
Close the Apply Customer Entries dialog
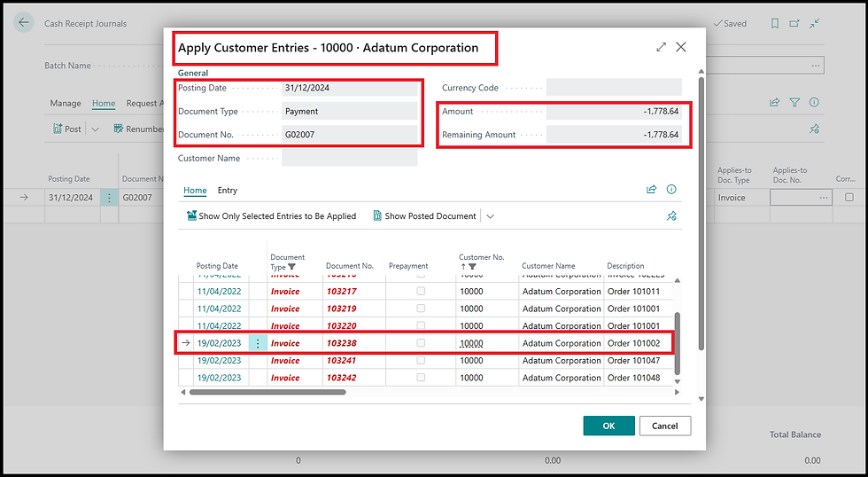click(x=681, y=47)
